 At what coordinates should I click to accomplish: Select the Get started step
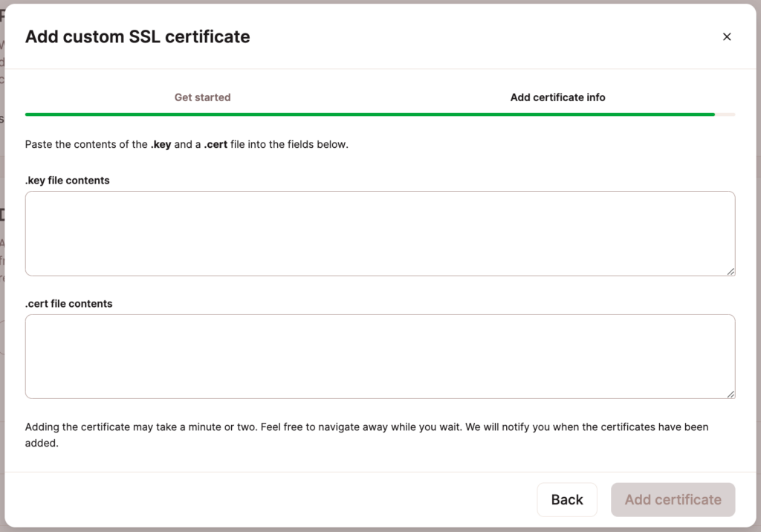click(x=202, y=97)
